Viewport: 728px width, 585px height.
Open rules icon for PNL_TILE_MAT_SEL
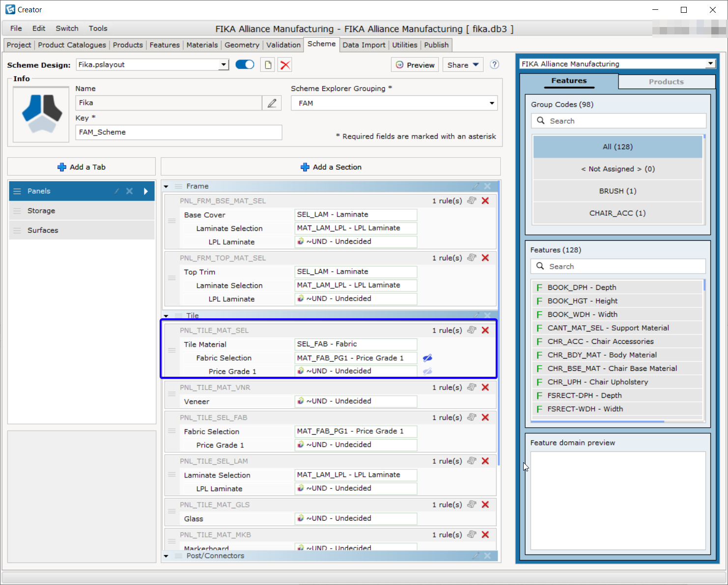[472, 330]
